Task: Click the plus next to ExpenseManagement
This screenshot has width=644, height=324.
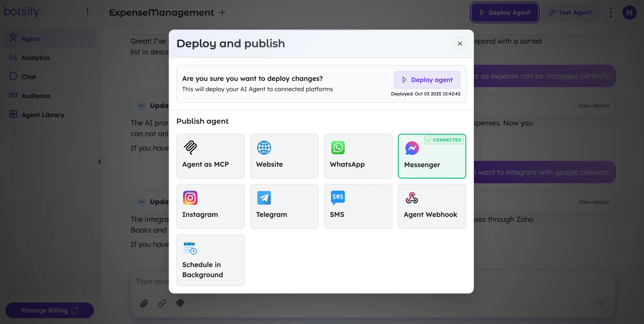Action: click(222, 13)
